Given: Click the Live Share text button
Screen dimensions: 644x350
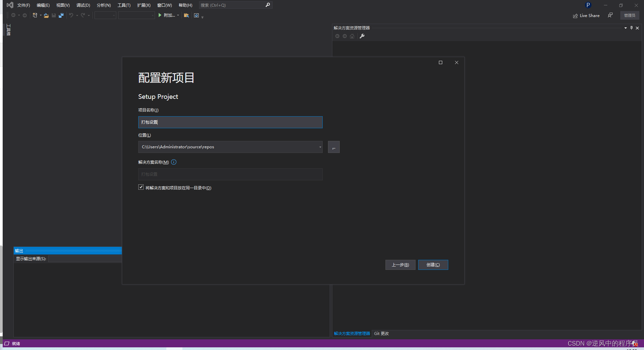Looking at the screenshot, I should click(590, 16).
